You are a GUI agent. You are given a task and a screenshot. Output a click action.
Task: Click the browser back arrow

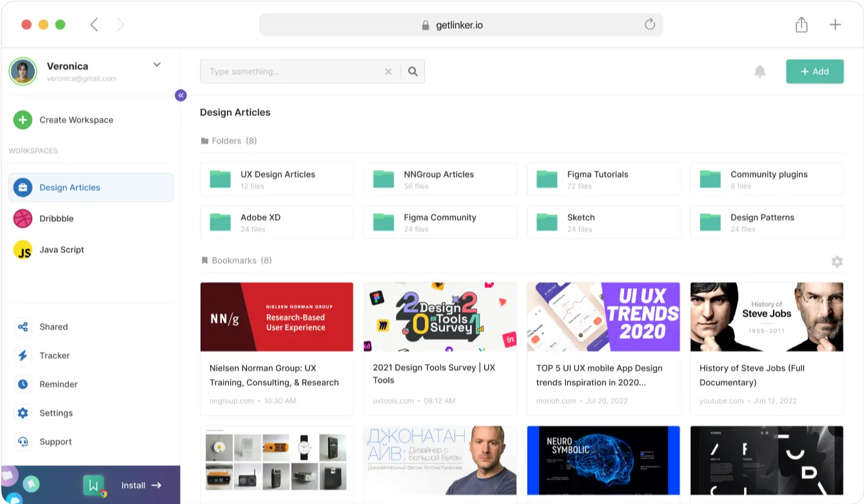pos(94,25)
